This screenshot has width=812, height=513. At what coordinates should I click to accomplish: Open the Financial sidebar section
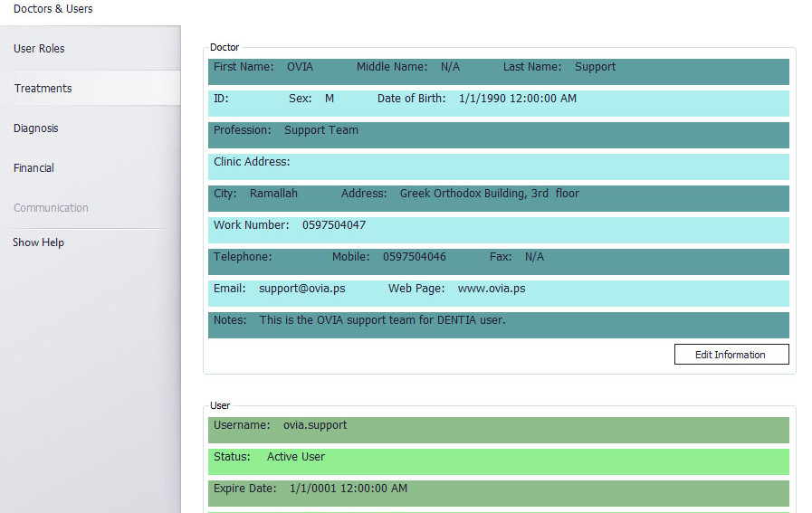tap(33, 168)
